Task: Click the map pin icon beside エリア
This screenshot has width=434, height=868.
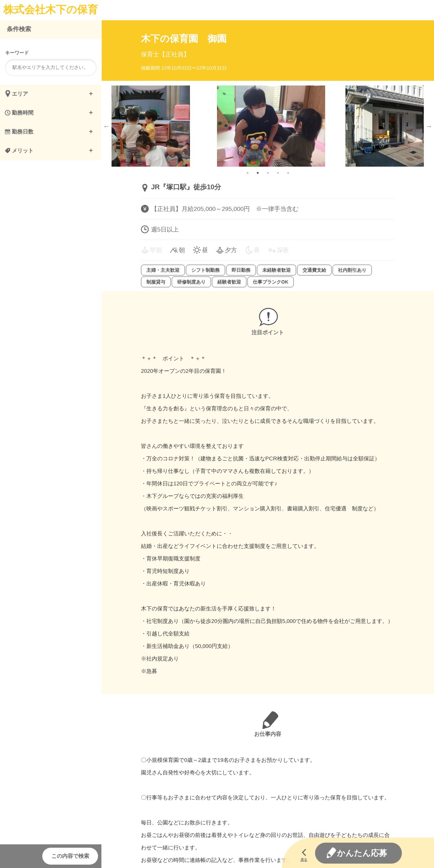Action: click(8, 94)
